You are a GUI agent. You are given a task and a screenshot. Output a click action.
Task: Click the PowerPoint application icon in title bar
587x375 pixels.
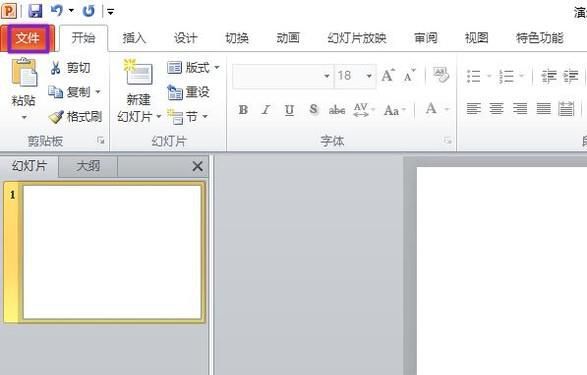click(9, 11)
